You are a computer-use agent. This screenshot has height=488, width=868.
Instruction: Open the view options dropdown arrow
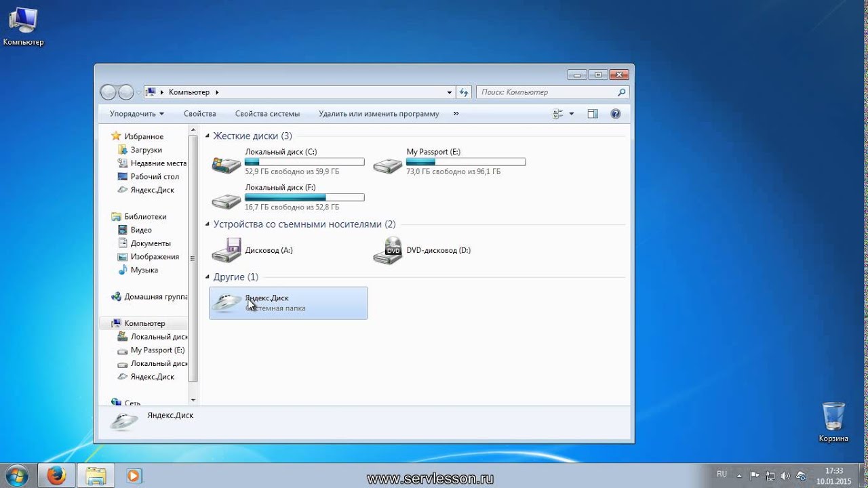572,114
